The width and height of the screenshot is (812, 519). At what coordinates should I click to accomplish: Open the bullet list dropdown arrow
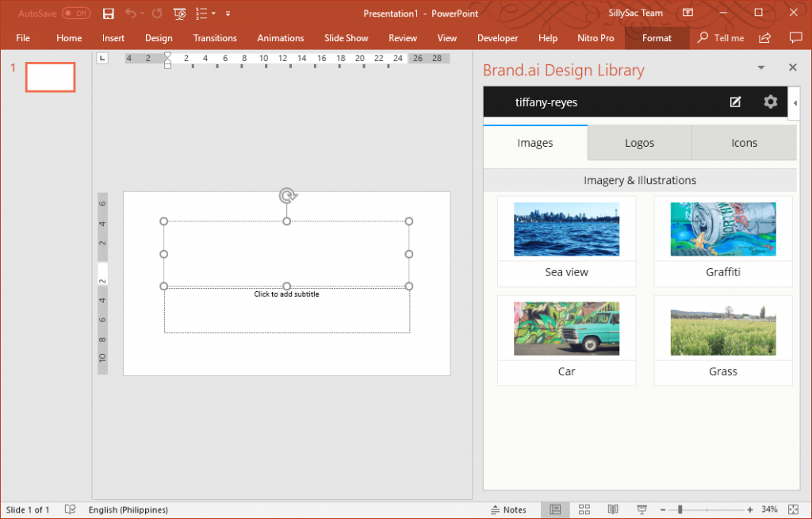[213, 13]
